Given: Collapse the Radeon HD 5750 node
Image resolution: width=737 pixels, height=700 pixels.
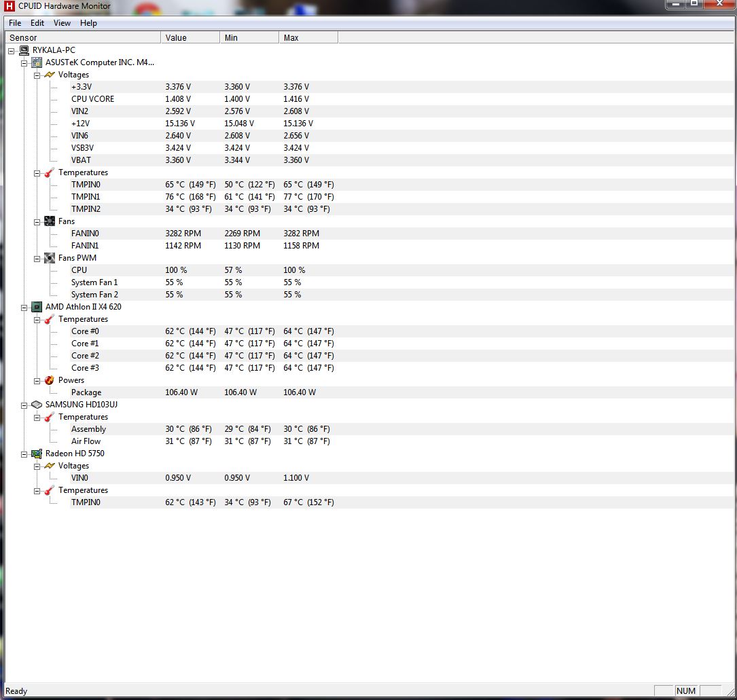Looking at the screenshot, I should pyautogui.click(x=24, y=454).
